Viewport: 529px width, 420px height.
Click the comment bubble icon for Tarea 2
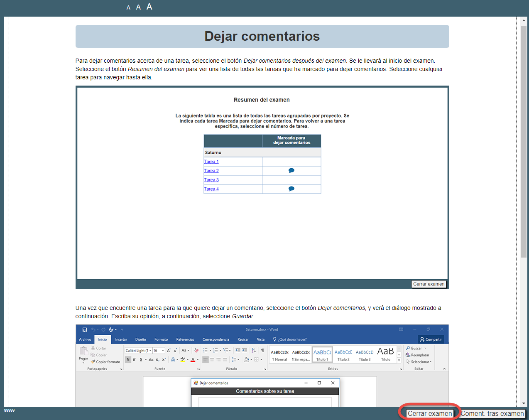click(x=291, y=171)
